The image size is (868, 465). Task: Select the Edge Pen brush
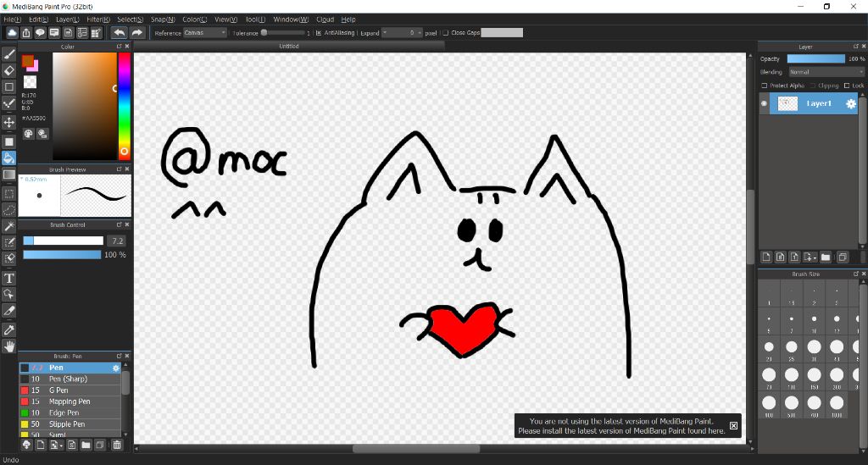coord(70,413)
